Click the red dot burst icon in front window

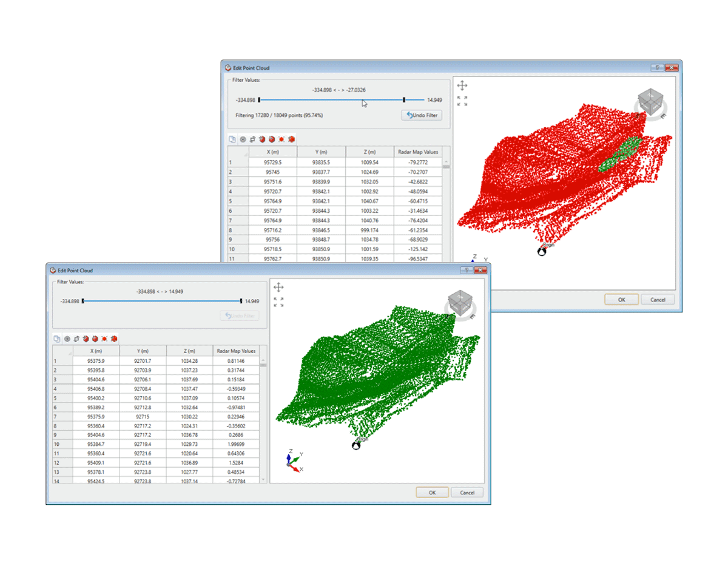[105, 338]
